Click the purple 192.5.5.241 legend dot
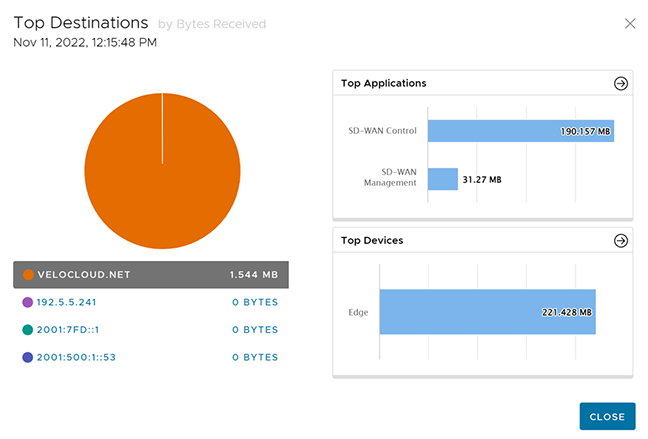648x439 pixels. 28,302
